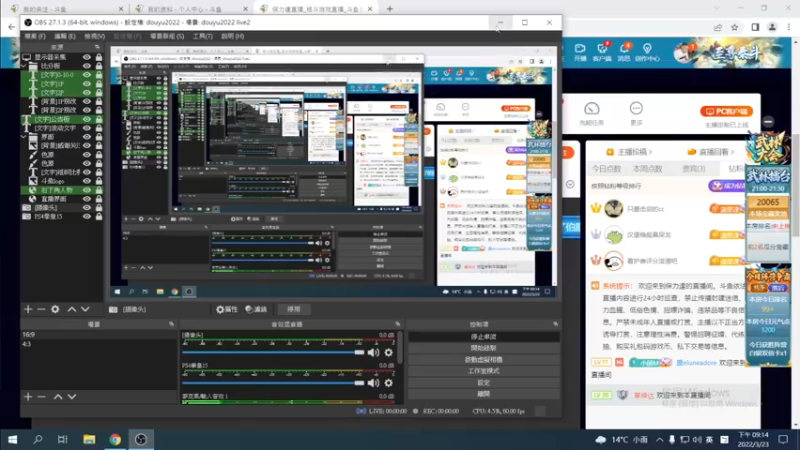Viewport: 800px width, 450px height.
Task: Pop out the 音效混音器 dock panel icon
Action: [x=397, y=324]
